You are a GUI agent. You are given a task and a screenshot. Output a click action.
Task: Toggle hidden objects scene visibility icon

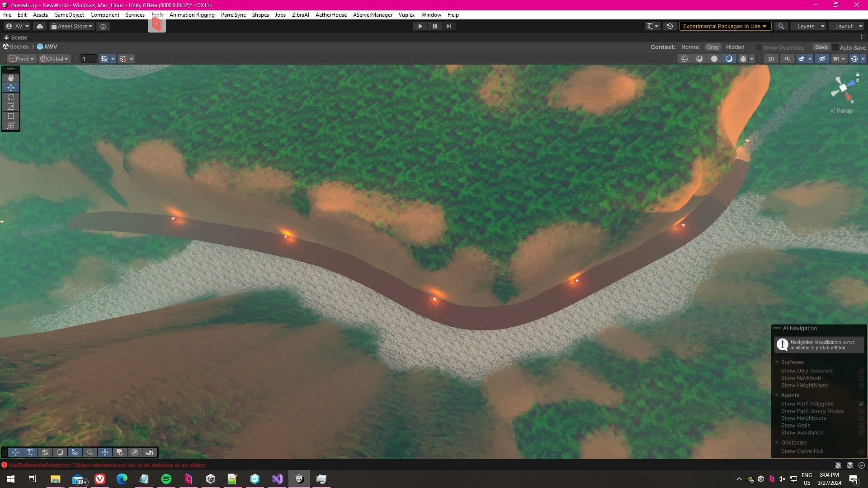pyautogui.click(x=822, y=59)
